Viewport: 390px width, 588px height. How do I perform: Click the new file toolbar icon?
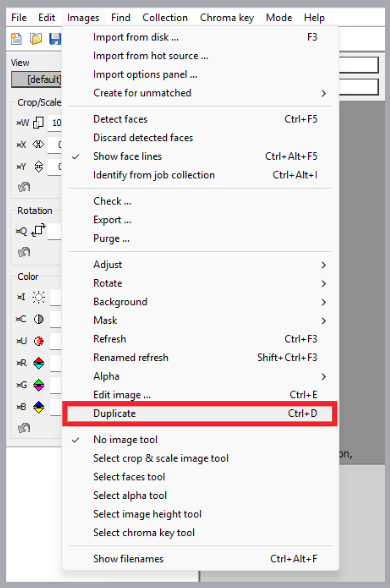coord(16,39)
